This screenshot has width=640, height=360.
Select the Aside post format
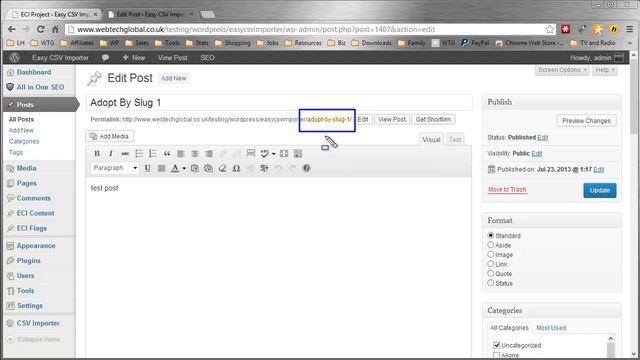491,245
